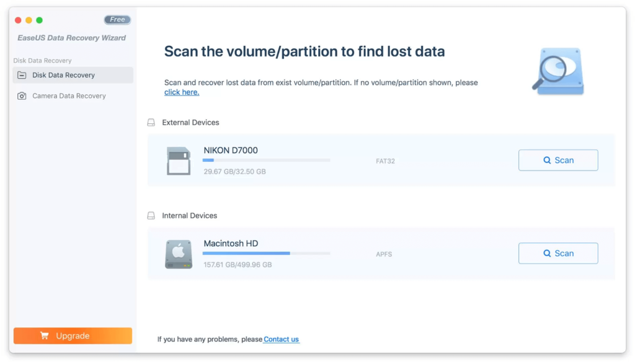Click the Macintosh HD drive icon
Viewport: 635px width, 364px height.
[x=179, y=254]
